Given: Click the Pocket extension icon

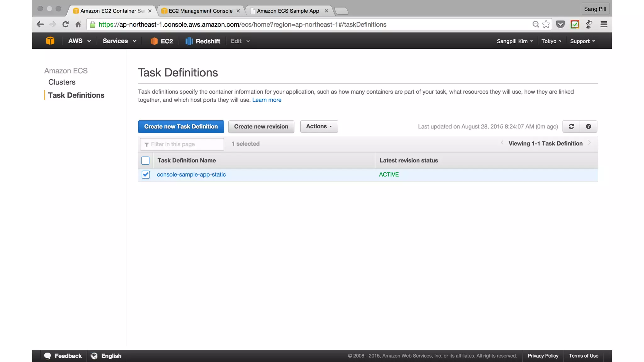Looking at the screenshot, I should click(560, 25).
